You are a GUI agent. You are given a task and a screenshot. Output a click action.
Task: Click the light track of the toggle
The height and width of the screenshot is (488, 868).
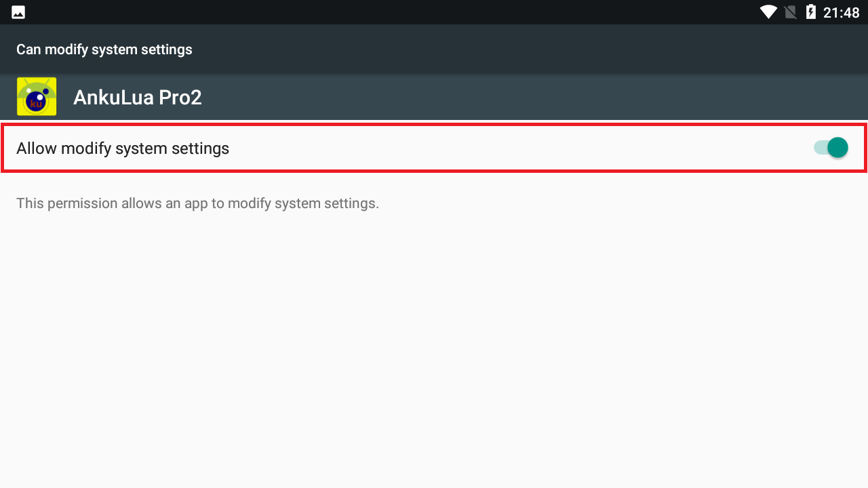tap(819, 148)
